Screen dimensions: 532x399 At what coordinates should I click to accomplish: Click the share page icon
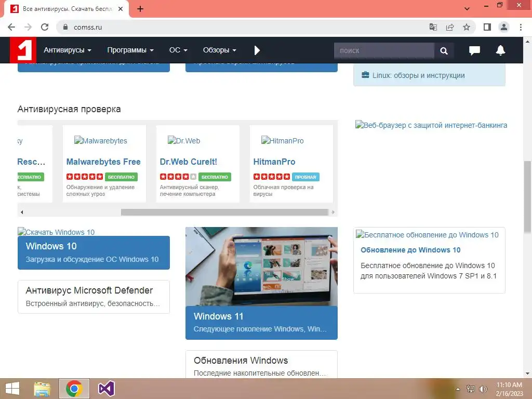[450, 27]
